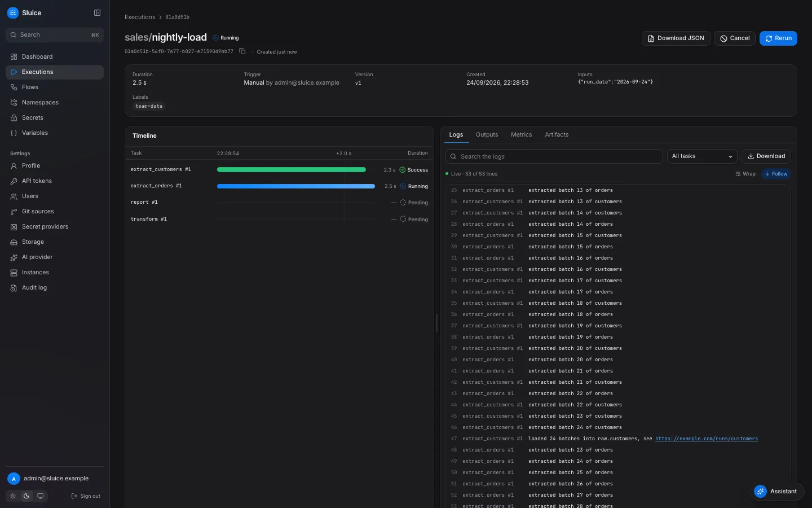Select log line 47 loaded 24 batches

[x=618, y=439]
